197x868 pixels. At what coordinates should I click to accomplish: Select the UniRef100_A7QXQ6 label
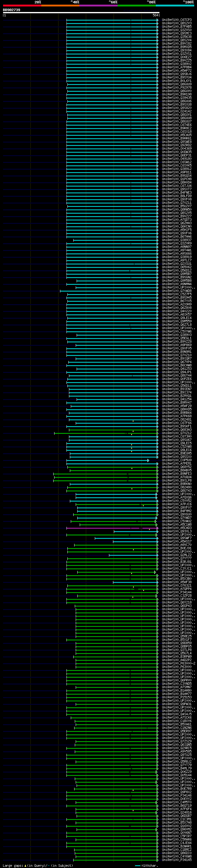pyautogui.click(x=176, y=497)
